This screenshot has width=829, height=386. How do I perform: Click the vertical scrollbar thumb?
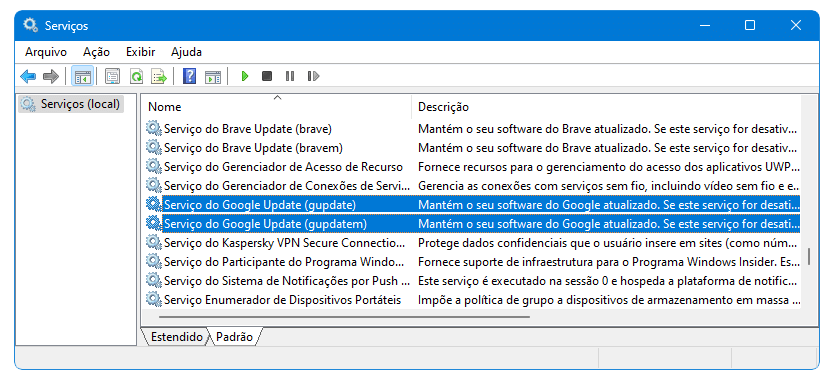click(x=809, y=256)
